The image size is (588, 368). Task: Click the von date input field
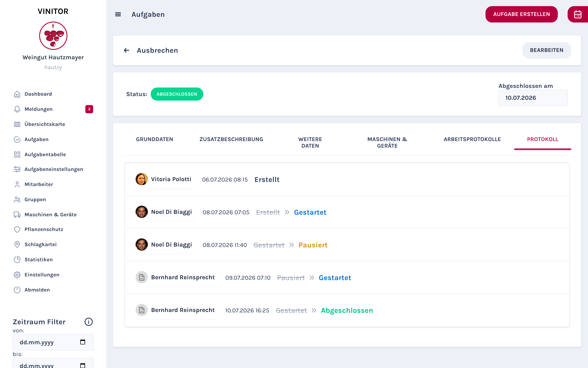53,342
